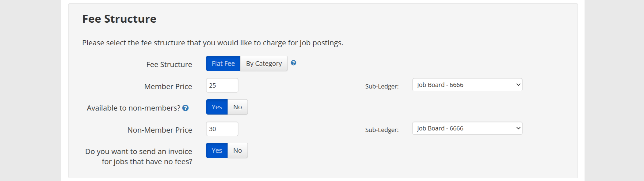This screenshot has height=181, width=644.
Task: Switch fee structure to By Category
Action: pos(264,64)
